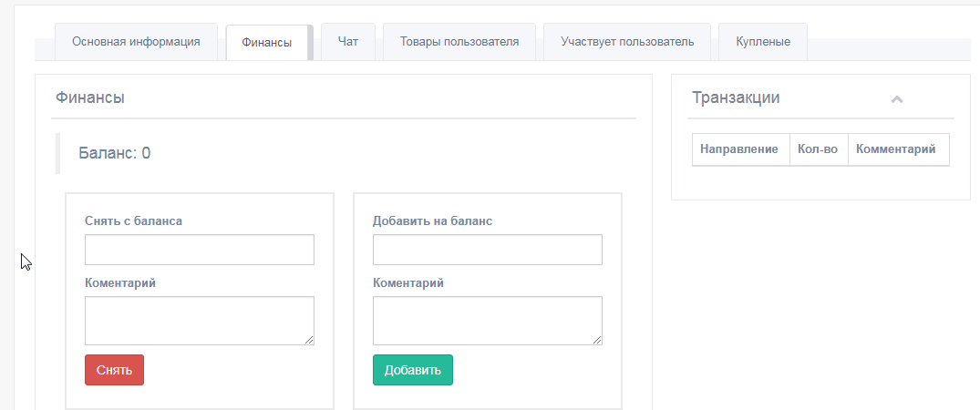Open the Основная информация tab

136,42
